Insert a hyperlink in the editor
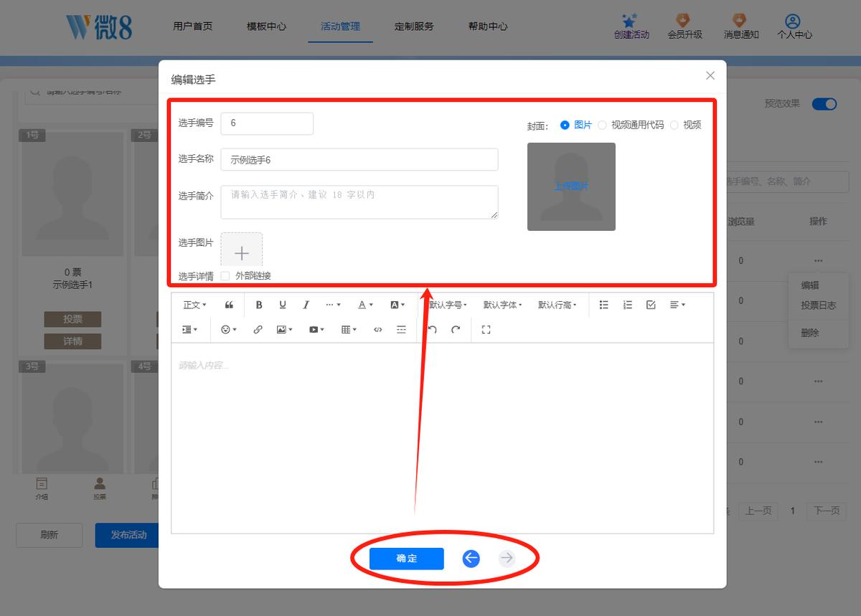861x616 pixels. click(258, 329)
